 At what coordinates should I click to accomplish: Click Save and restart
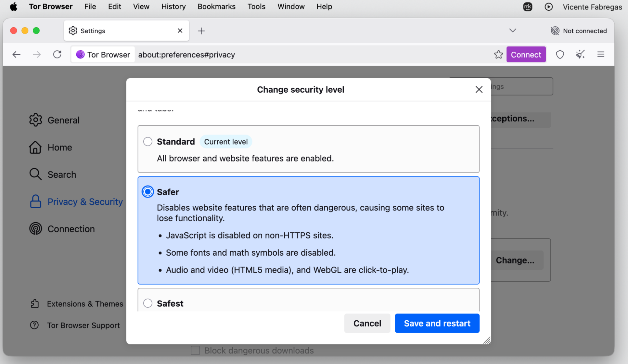[437, 323]
